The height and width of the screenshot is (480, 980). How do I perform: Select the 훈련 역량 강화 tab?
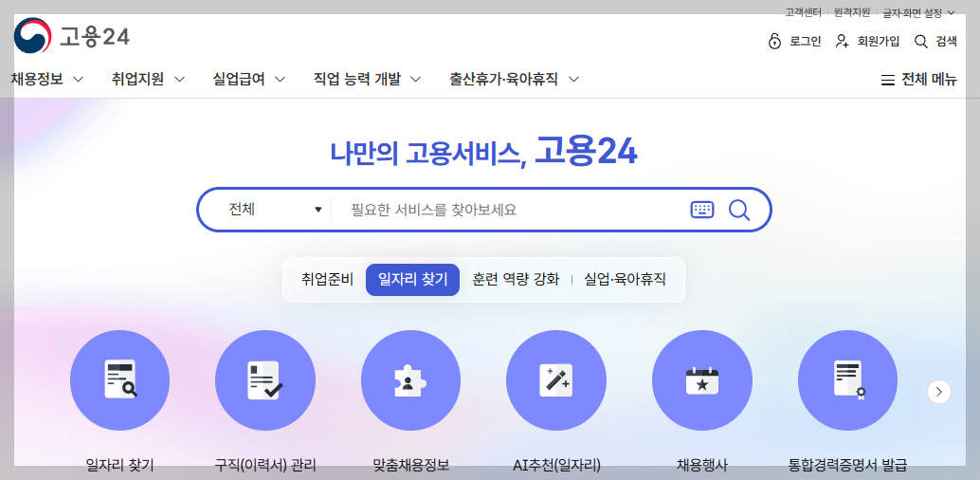pyautogui.click(x=516, y=279)
